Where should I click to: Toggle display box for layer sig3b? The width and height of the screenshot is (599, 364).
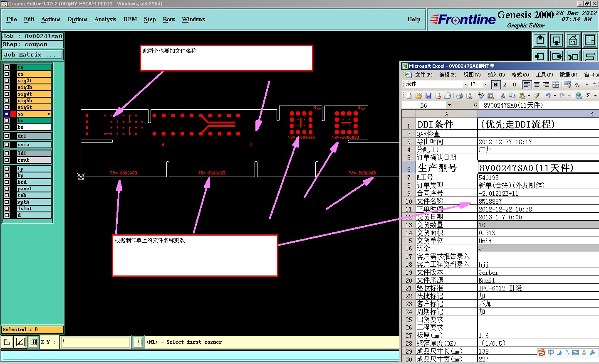pyautogui.click(x=7, y=87)
